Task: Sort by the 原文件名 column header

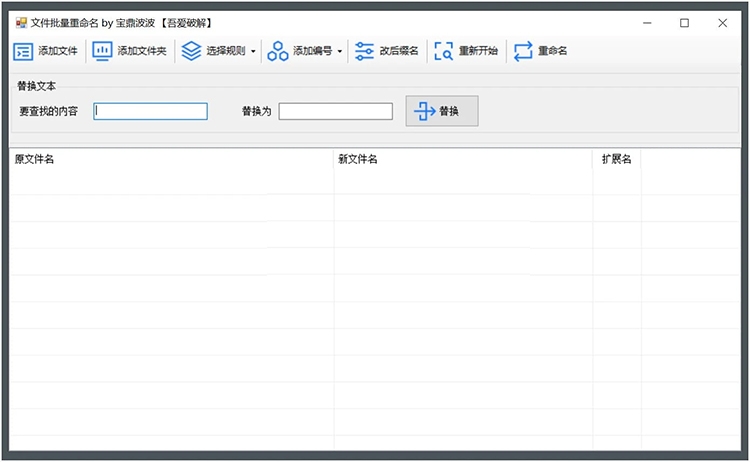Action: click(171, 160)
